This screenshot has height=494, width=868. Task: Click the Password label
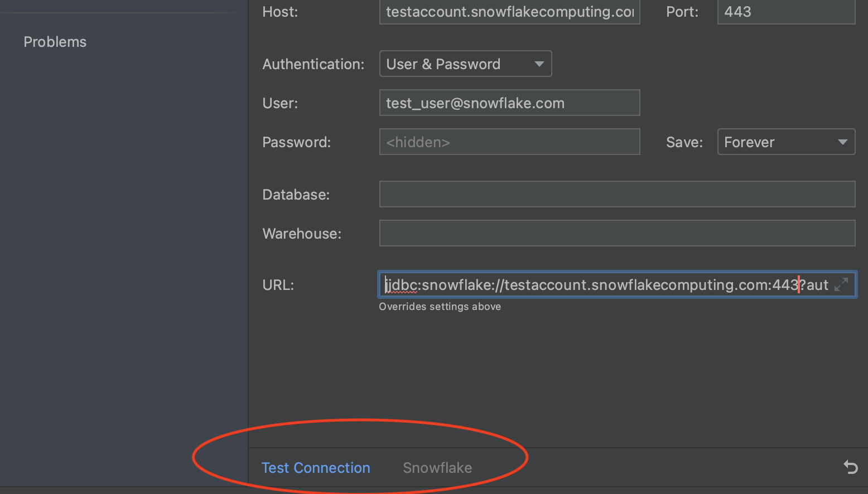[297, 142]
